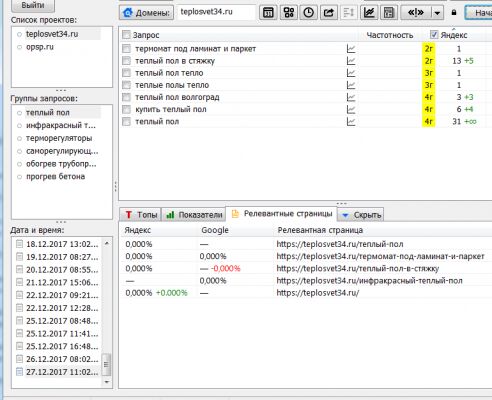
Task: Click the «!» toolbar button
Action: [416, 13]
